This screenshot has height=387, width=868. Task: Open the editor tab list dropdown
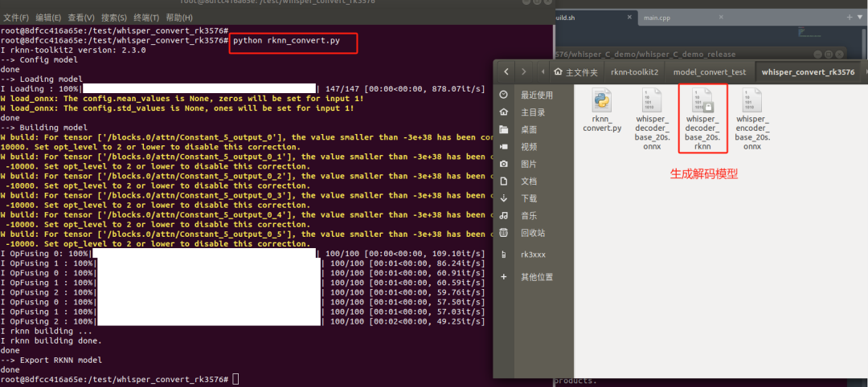[862, 18]
